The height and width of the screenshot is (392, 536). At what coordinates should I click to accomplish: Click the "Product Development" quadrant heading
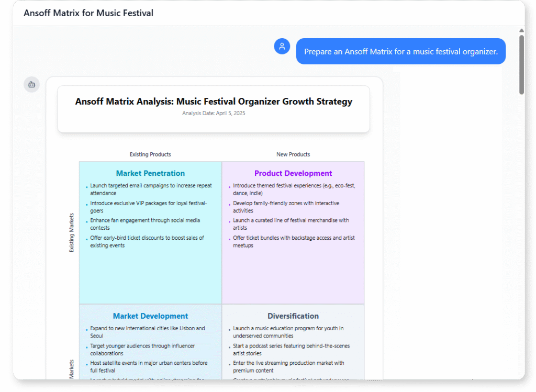(x=293, y=173)
